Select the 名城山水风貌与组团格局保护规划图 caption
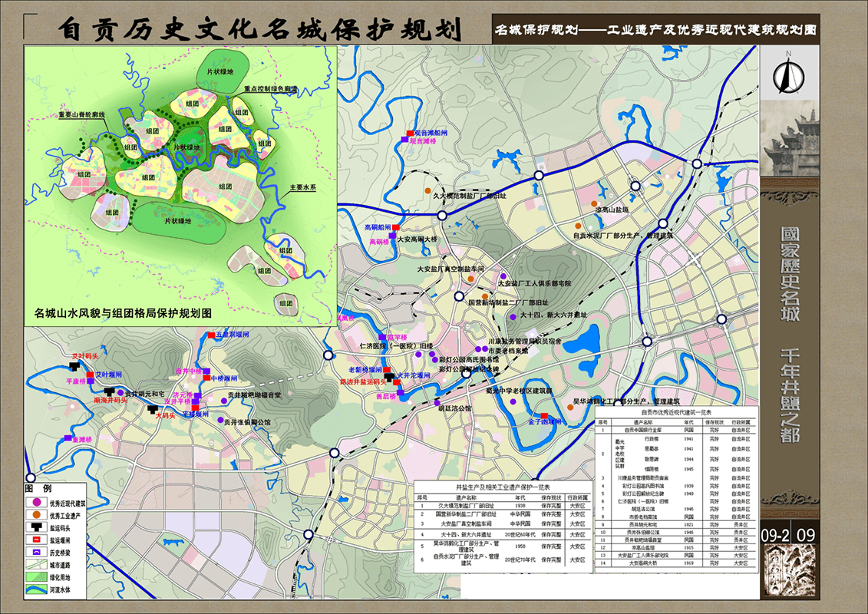 (x=123, y=313)
